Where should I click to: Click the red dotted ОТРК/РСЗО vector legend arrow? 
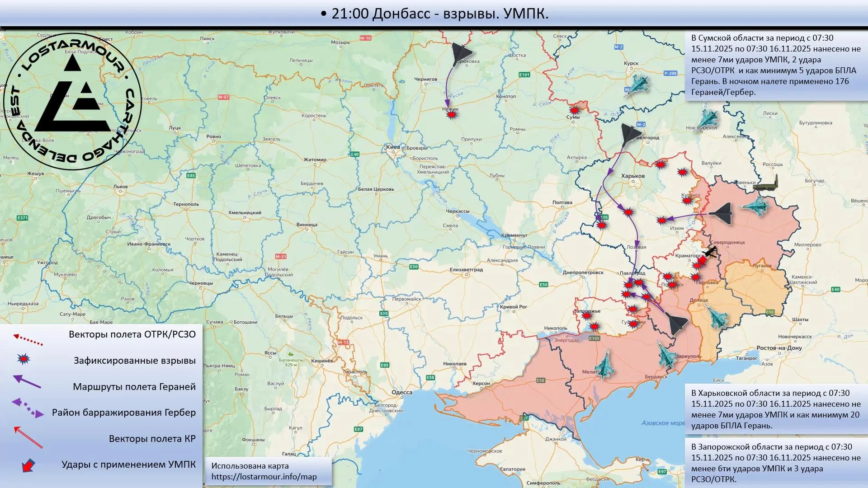pos(28,339)
